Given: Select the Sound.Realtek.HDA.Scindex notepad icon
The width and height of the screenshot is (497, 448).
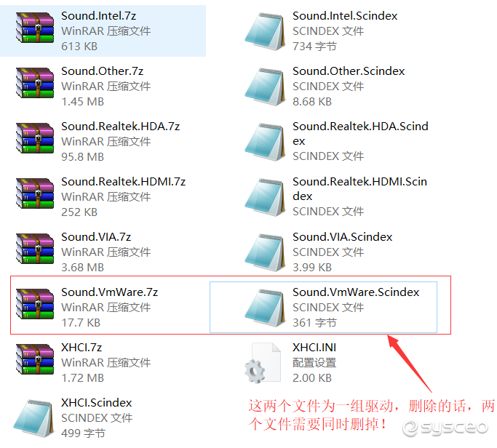Looking at the screenshot, I should (x=265, y=142).
